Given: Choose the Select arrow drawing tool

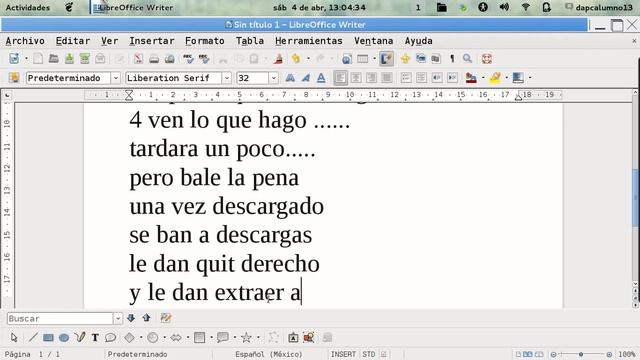Looking at the screenshot, I should 14,338.
